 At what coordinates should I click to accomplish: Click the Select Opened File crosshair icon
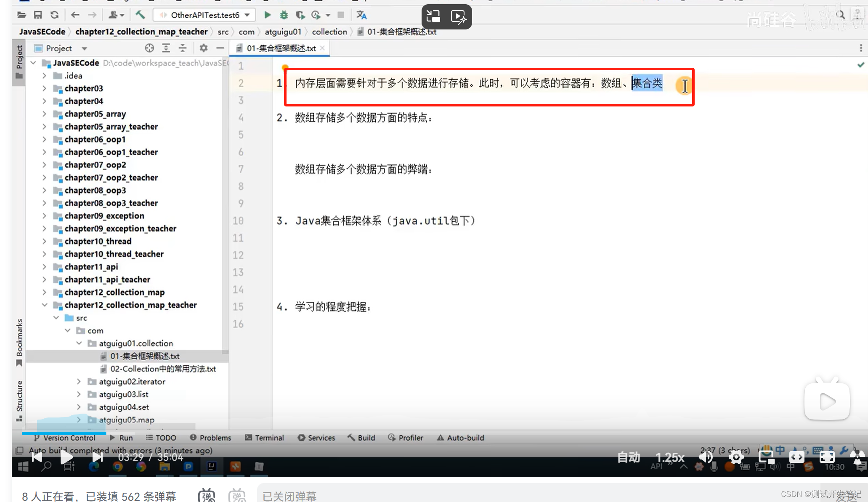[x=149, y=48]
